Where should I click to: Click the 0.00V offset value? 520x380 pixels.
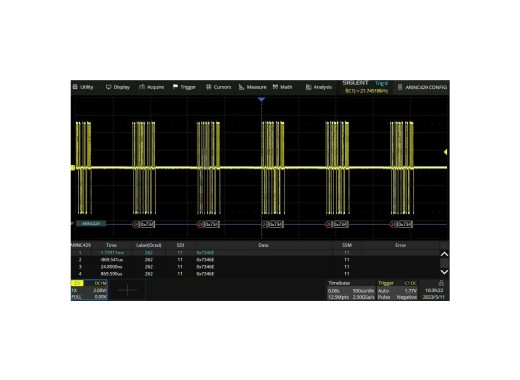click(x=100, y=297)
